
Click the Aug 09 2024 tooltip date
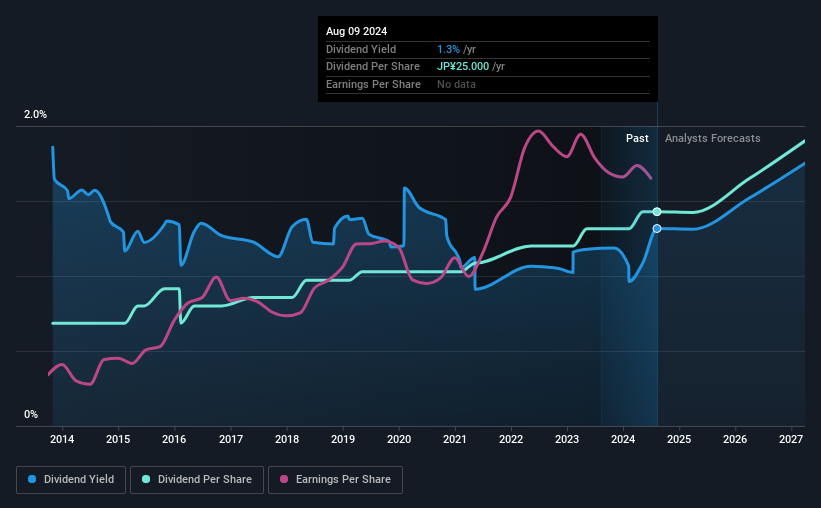tap(357, 31)
